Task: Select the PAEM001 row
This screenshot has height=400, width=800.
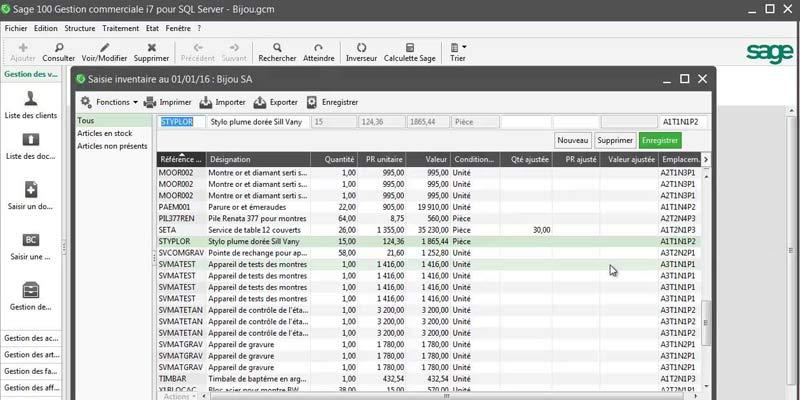Action: [x=429, y=207]
